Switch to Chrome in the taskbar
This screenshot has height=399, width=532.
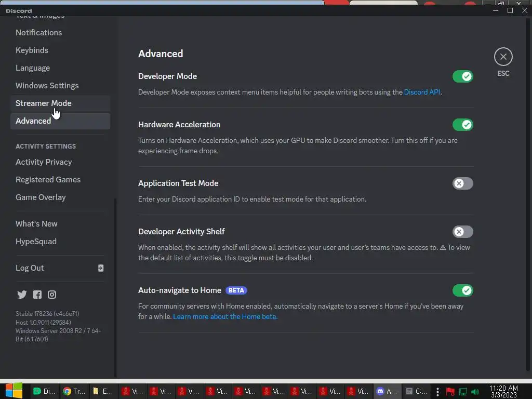pyautogui.click(x=74, y=391)
